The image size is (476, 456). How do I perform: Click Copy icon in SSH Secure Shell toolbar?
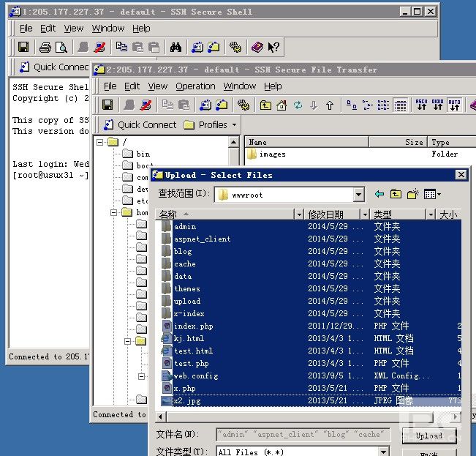click(x=121, y=47)
